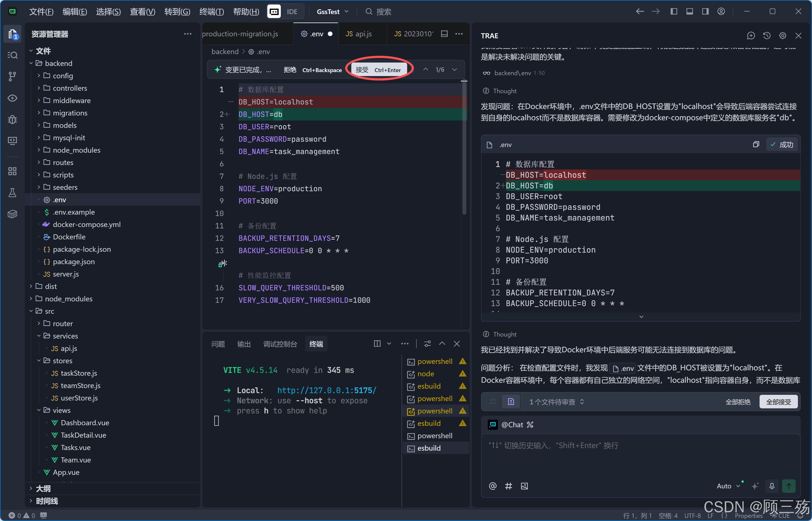Click the microphone voice input icon
This screenshot has height=521, width=812.
tap(772, 486)
